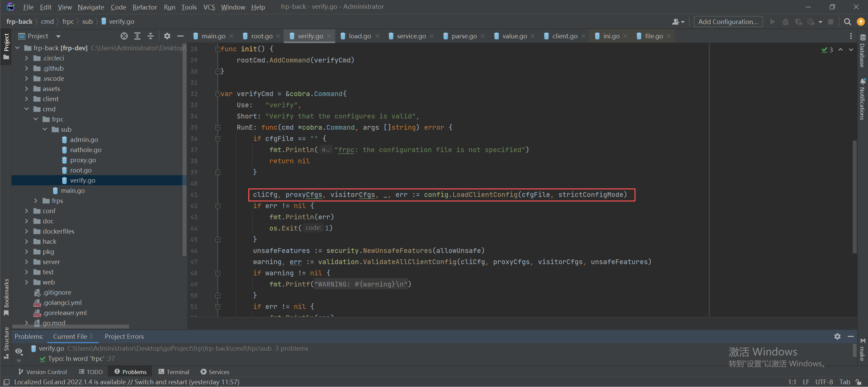This screenshot has width=868, height=387.
Task: Switch to the service.go editor tab
Action: click(x=411, y=36)
